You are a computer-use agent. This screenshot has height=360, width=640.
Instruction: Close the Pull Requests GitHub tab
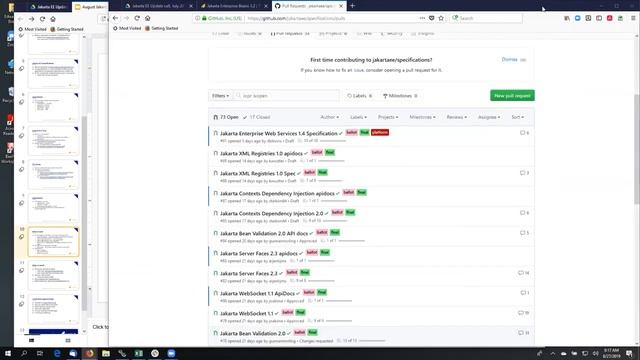341,6
